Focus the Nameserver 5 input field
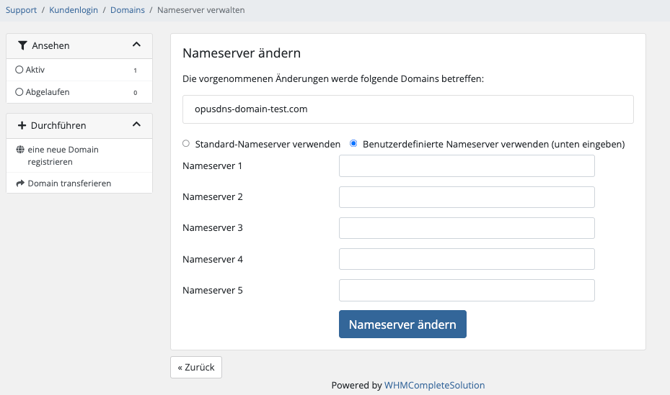This screenshot has height=395, width=670. point(467,290)
